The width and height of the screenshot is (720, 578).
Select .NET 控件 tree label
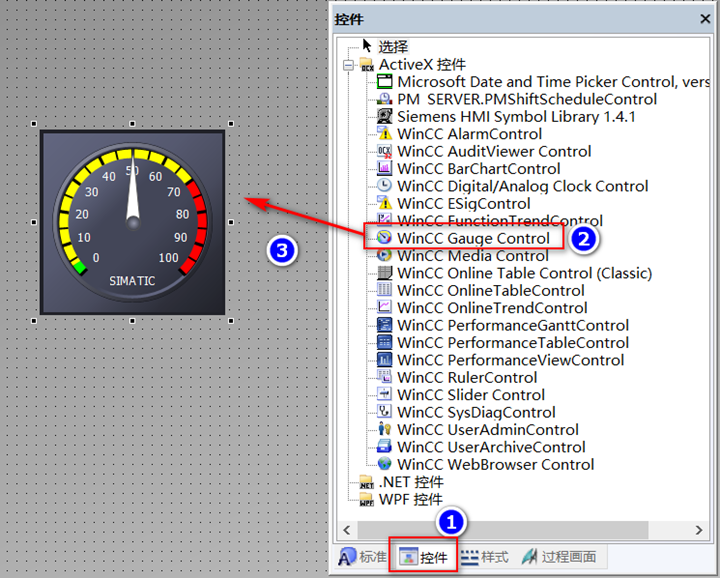tap(411, 482)
